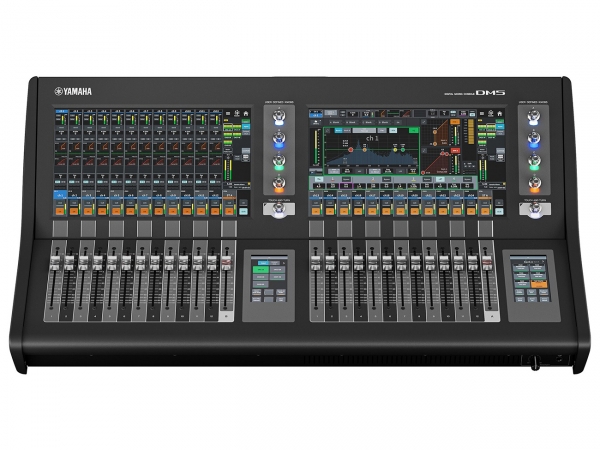
Task: Click the red master fader cap, right bank
Action: click(x=486, y=262)
